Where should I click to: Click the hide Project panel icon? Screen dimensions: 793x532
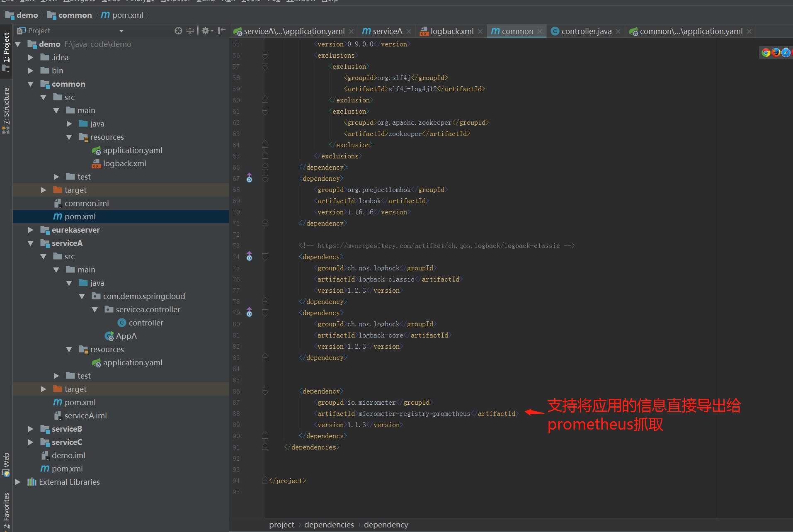click(x=222, y=30)
